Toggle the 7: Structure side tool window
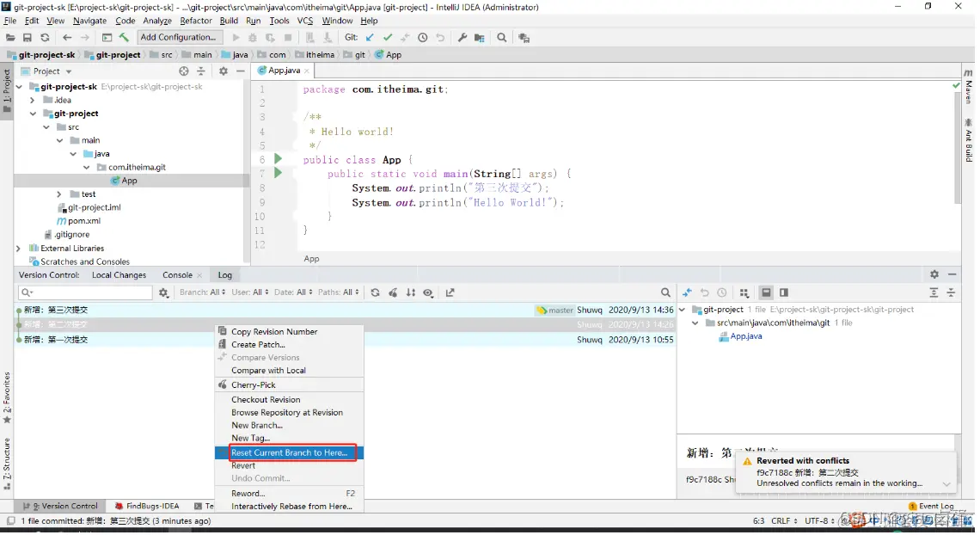 pos(7,463)
